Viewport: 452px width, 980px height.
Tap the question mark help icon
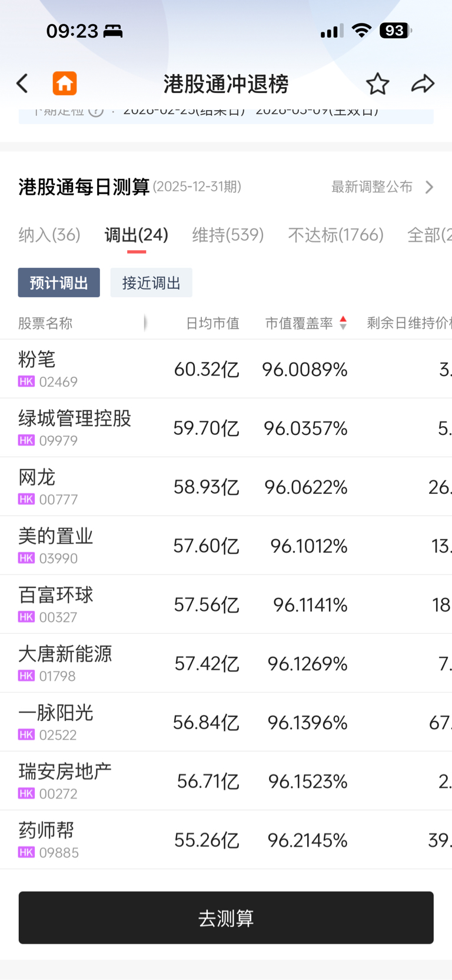[x=96, y=111]
